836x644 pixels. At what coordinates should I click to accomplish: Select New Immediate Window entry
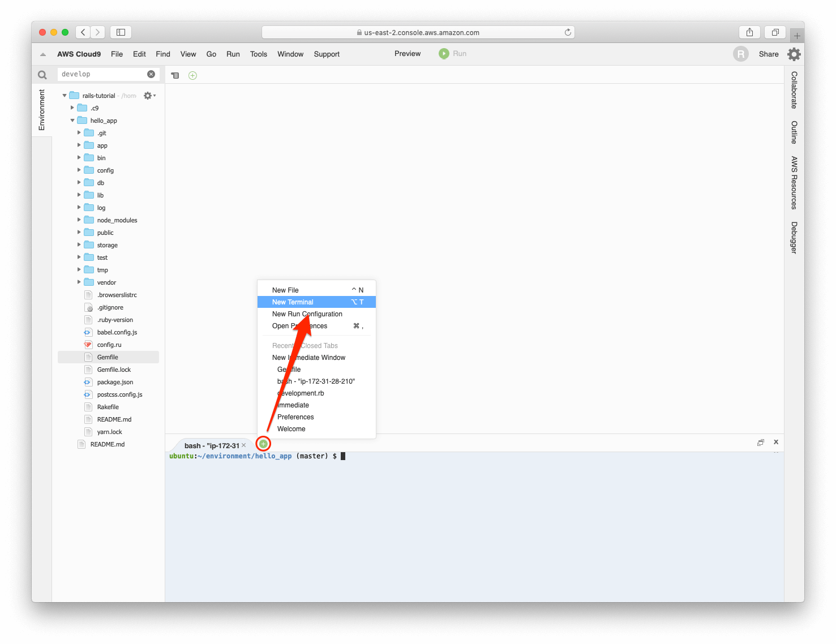tap(316, 358)
